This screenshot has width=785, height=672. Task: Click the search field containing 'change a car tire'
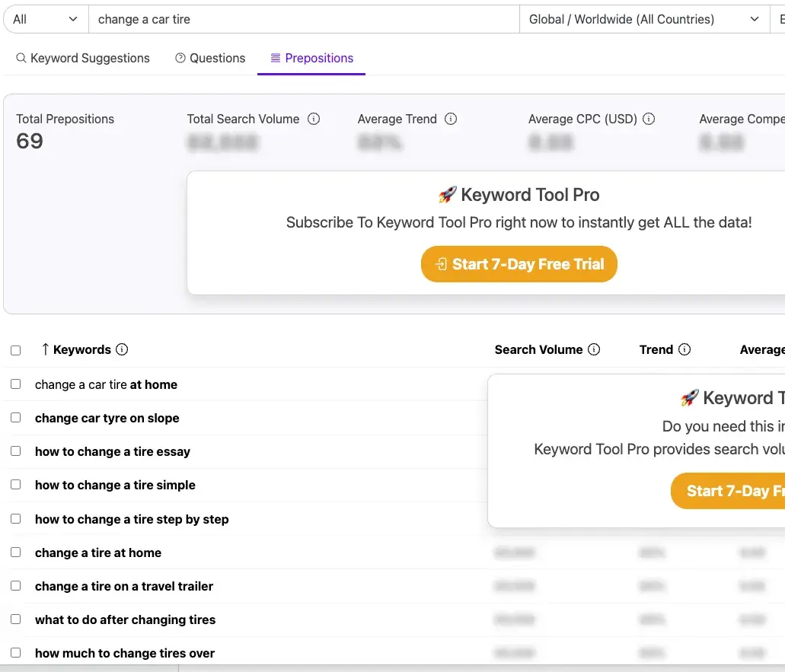(304, 20)
